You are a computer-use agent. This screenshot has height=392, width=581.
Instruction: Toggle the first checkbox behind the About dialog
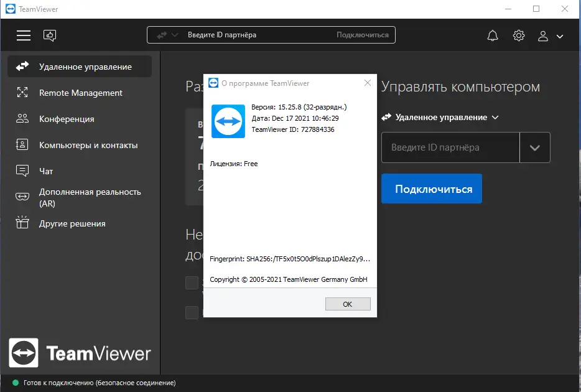(x=192, y=282)
